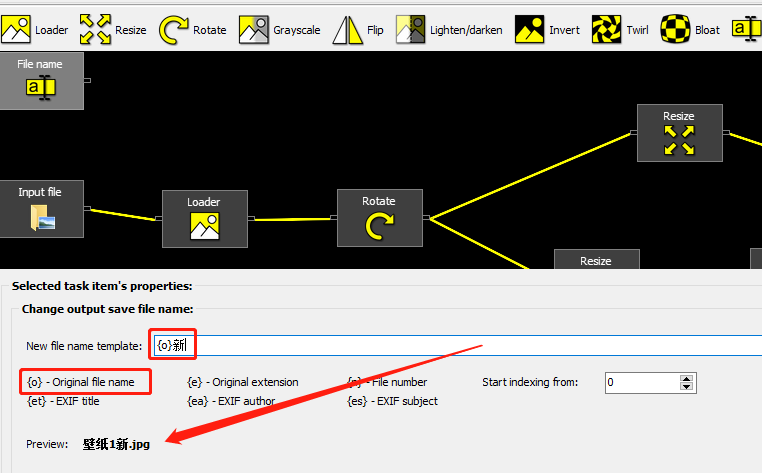This screenshot has height=473, width=767.
Task: Select the Loader node on canvas
Action: coord(205,219)
